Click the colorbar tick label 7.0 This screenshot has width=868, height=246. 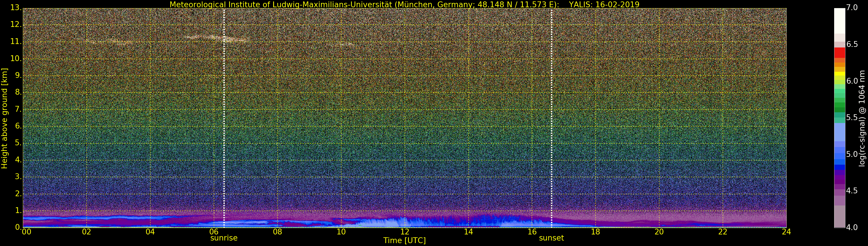(x=852, y=8)
